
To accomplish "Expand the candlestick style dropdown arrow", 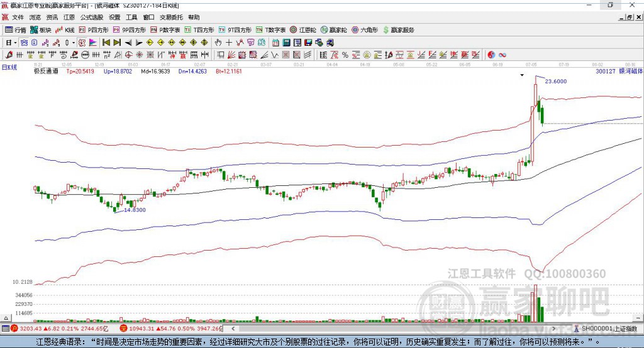I will [x=74, y=42].
